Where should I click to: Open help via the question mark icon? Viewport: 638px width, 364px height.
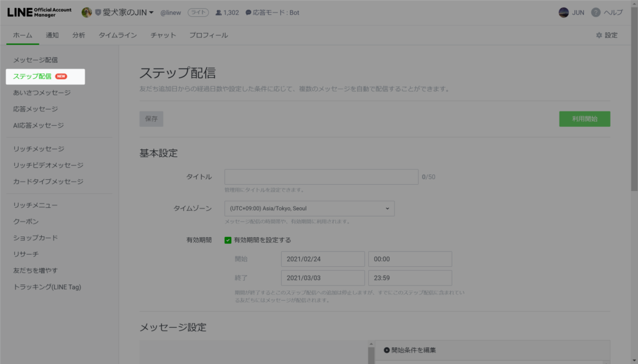click(x=596, y=12)
